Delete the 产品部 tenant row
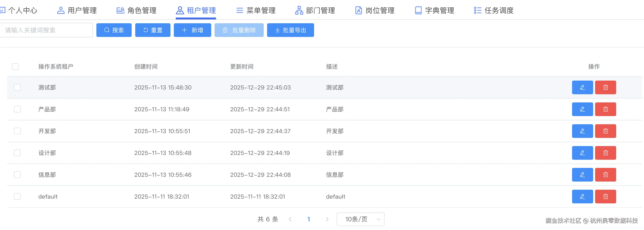 pos(605,109)
